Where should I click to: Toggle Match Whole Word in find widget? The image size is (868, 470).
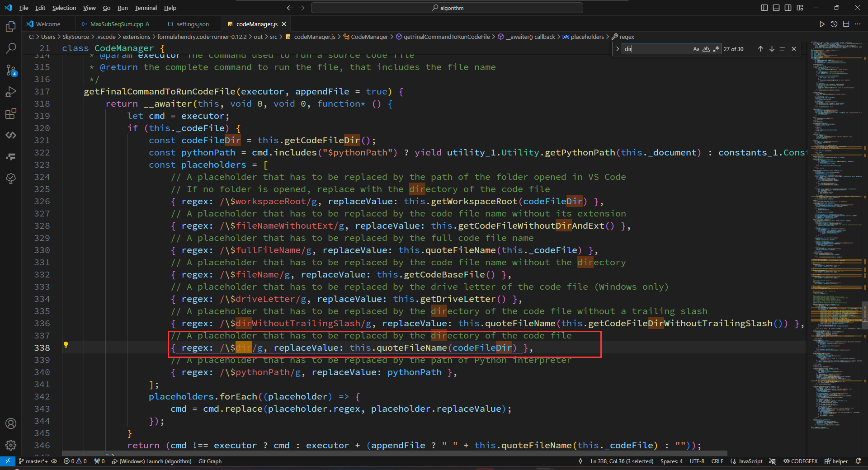706,49
